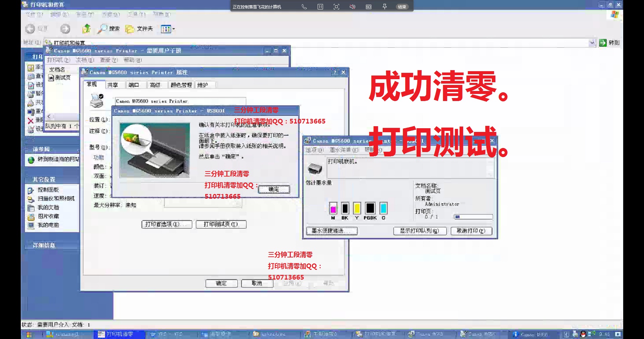Click 打印首选项 button
The image size is (644, 339).
click(x=167, y=224)
